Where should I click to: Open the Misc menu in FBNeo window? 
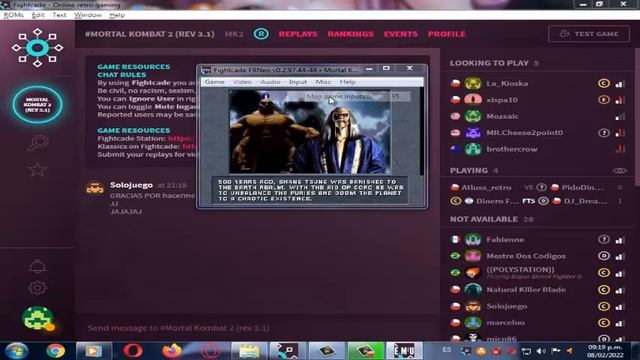(x=323, y=82)
